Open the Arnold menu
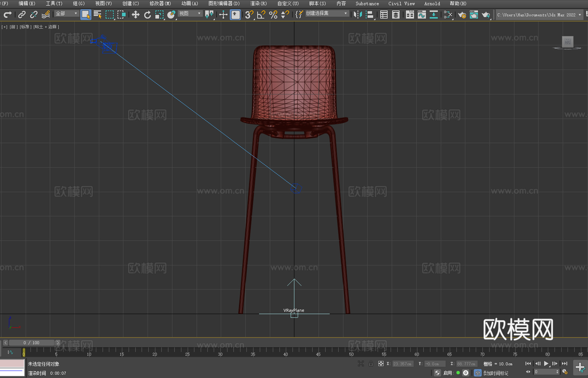 click(432, 3)
